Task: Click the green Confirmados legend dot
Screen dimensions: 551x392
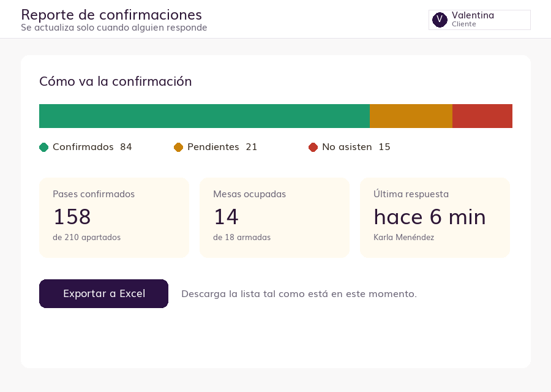Action: [x=43, y=148]
